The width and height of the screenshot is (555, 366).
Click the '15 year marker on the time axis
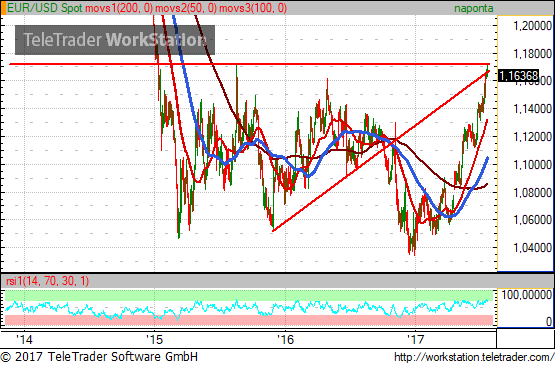154,339
